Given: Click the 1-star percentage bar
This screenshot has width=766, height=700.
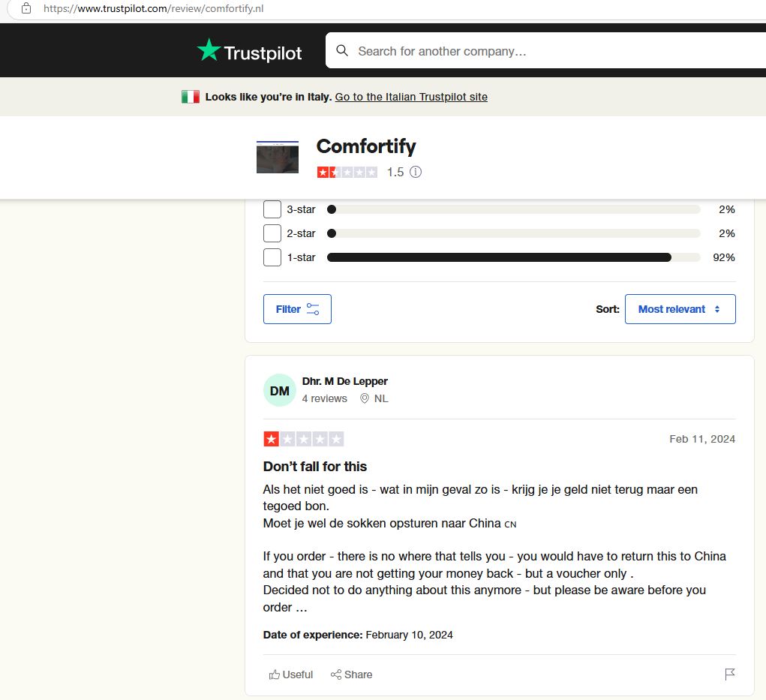Looking at the screenshot, I should (x=513, y=257).
